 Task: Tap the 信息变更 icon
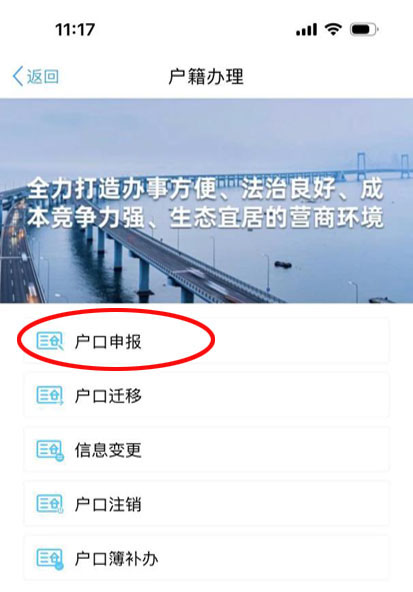[49, 450]
